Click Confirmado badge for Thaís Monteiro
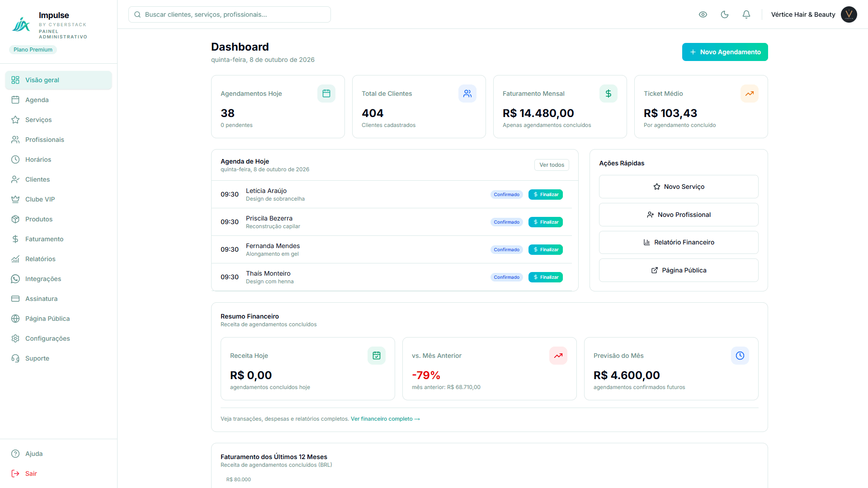The width and height of the screenshot is (868, 488). click(506, 277)
